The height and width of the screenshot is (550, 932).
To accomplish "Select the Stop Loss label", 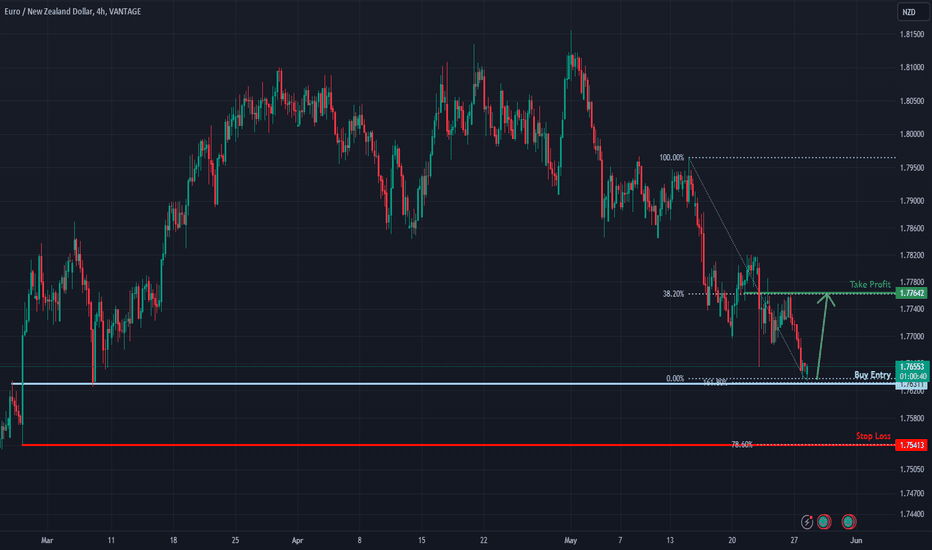I will point(873,436).
